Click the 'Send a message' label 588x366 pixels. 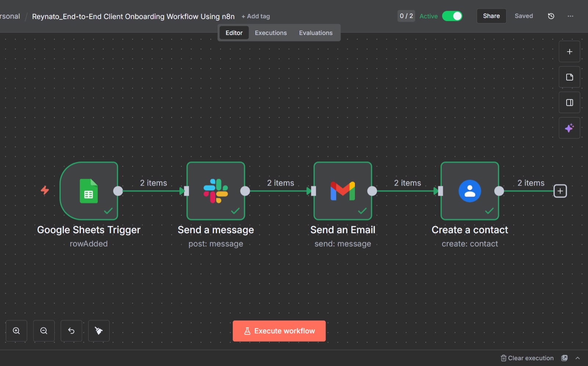click(216, 230)
